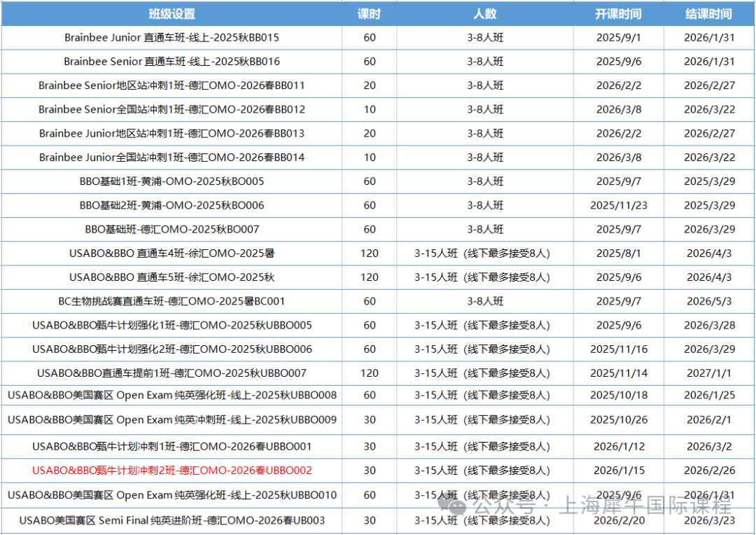
Task: Select red USABO&BBO甄牛计划冲刺2班 UBBO002 cell
Action: click(x=171, y=471)
